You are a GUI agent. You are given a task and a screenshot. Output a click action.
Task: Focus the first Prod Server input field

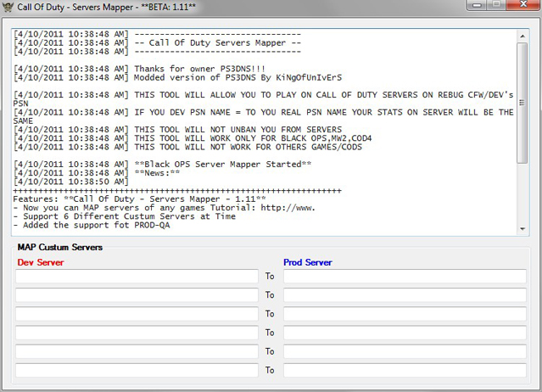click(405, 277)
